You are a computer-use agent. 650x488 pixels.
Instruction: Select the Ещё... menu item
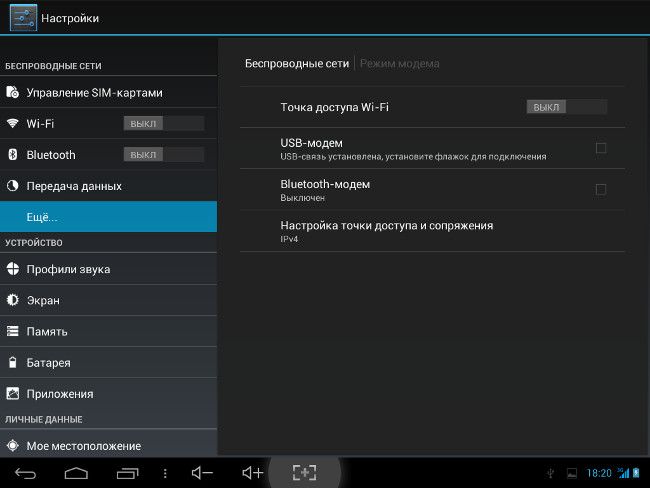(108, 217)
